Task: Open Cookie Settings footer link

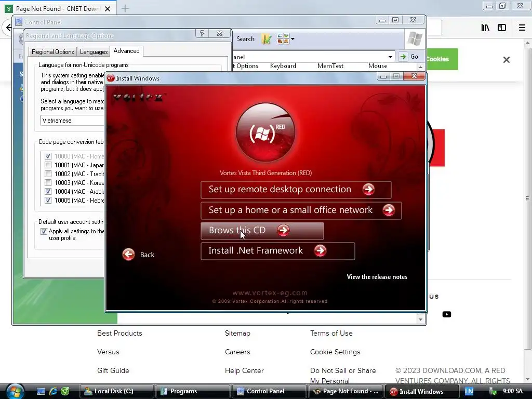Action: 335,352
